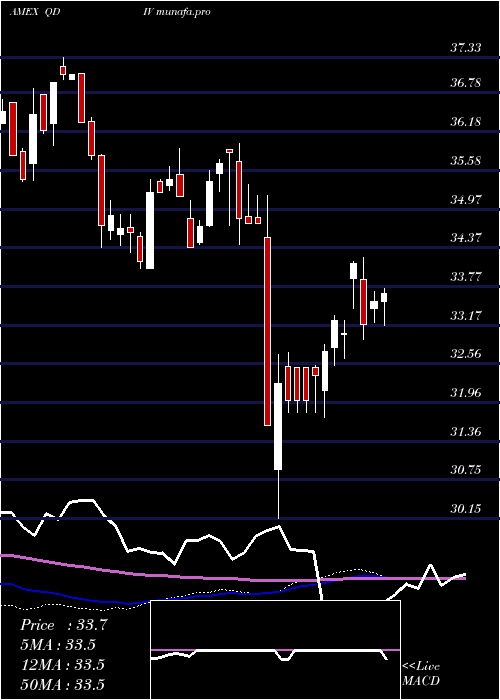Click the IV munafa.pro header text
Image resolution: width=500 pixels, height=700 pixels.
(x=177, y=12)
